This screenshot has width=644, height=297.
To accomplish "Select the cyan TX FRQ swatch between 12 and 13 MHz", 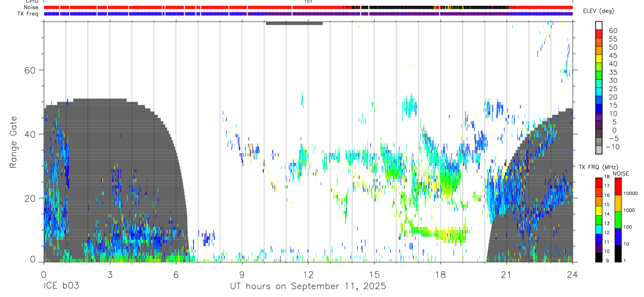I will coord(599,229).
